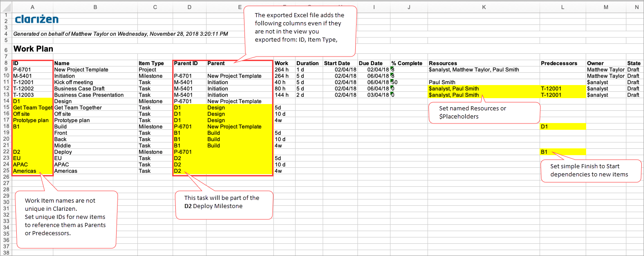
Task: Select yellow predecessor cell 'B1' in Deploy row
Action: [563, 152]
